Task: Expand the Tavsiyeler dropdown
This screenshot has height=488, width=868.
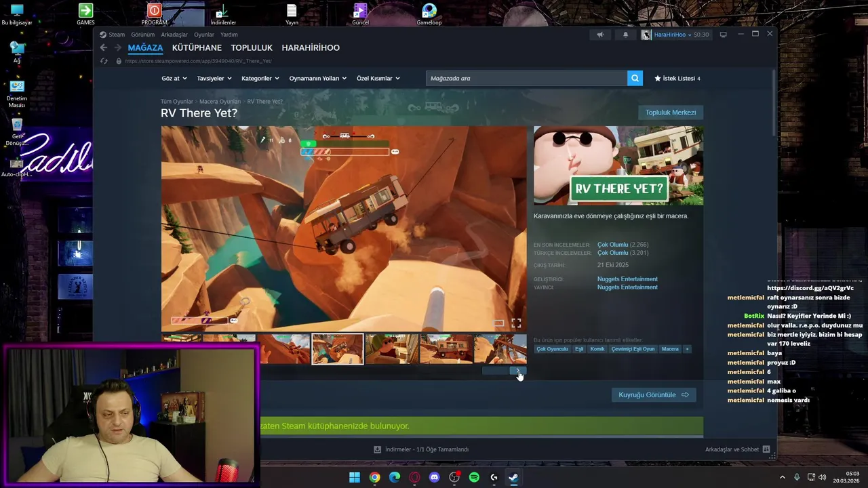Action: click(x=214, y=79)
